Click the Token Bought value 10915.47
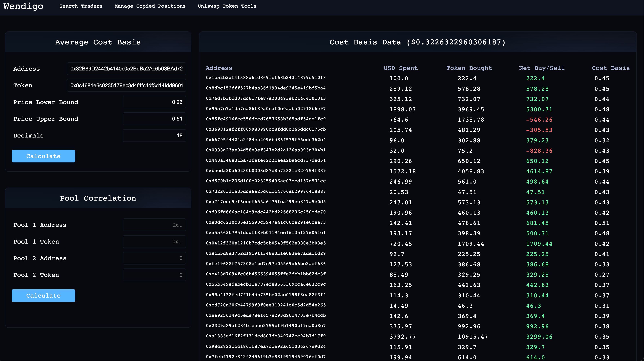The image size is (644, 361). pos(473,337)
